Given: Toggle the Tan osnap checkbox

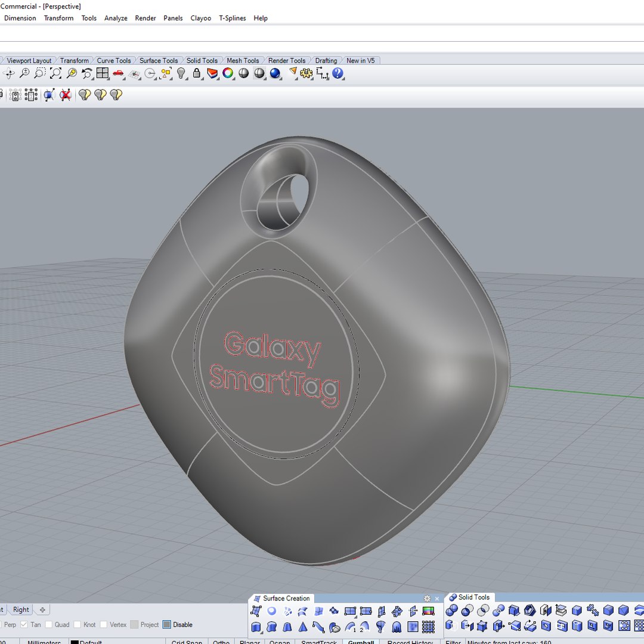Looking at the screenshot, I should point(24,625).
